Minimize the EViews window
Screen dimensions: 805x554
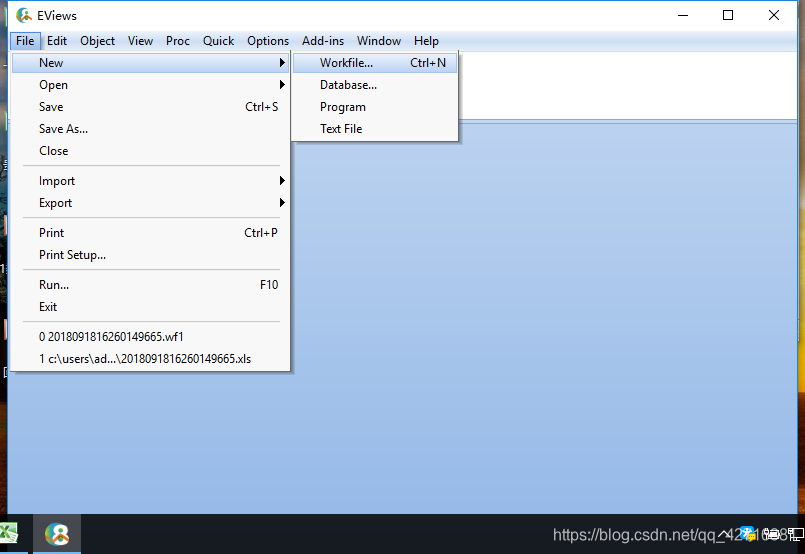pos(683,15)
